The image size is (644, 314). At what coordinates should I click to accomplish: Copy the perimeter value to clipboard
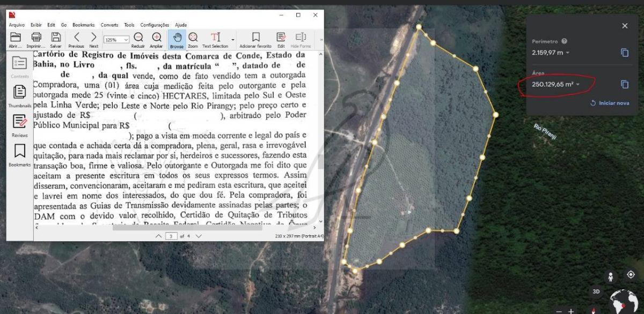point(625,53)
